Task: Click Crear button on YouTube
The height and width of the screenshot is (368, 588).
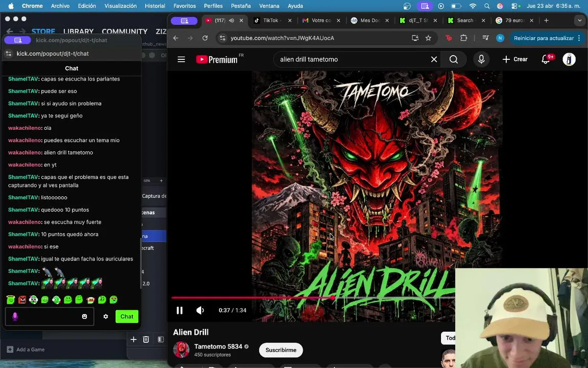Action: tap(515, 59)
